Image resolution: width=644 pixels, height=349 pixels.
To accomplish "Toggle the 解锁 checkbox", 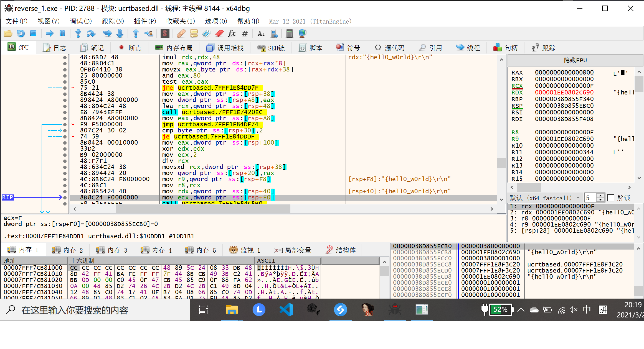I will [611, 198].
